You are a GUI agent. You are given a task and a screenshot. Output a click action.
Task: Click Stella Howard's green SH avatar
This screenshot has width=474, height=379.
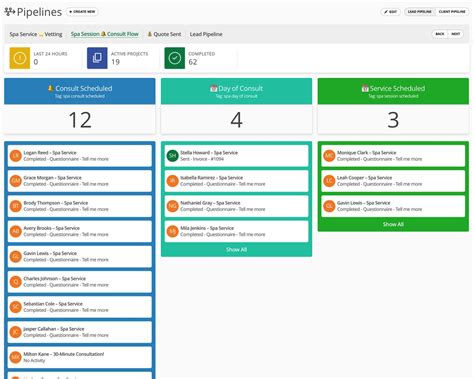pos(172,156)
